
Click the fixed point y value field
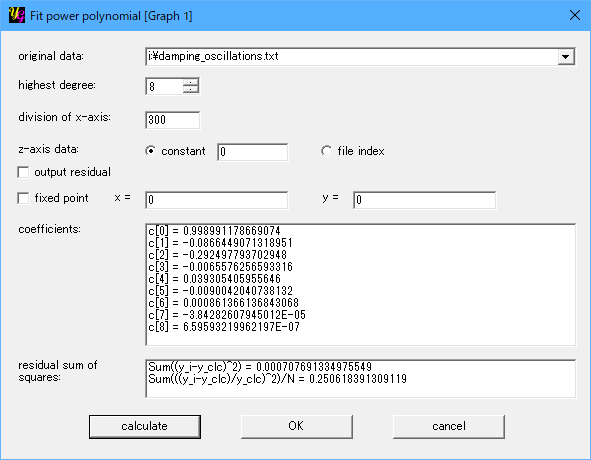425,200
